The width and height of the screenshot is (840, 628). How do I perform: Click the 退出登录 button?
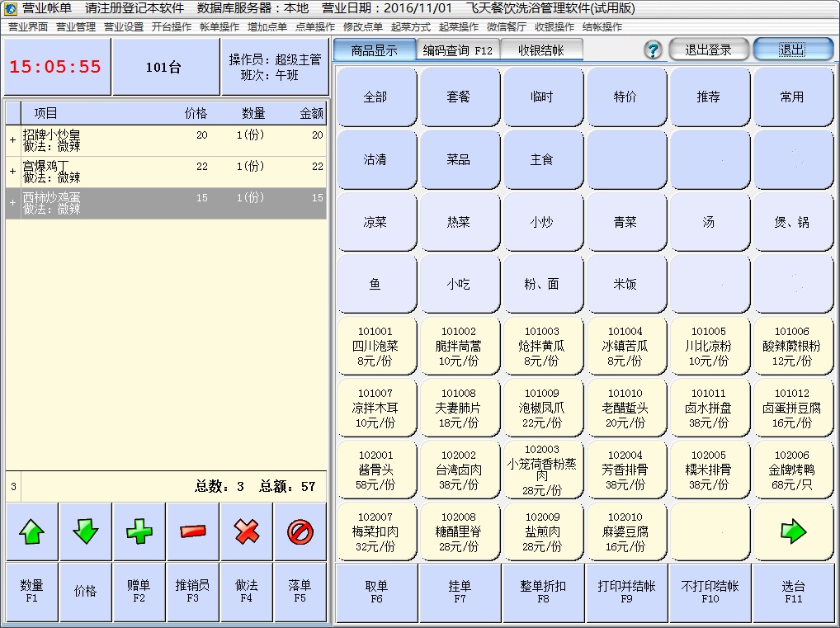[708, 50]
